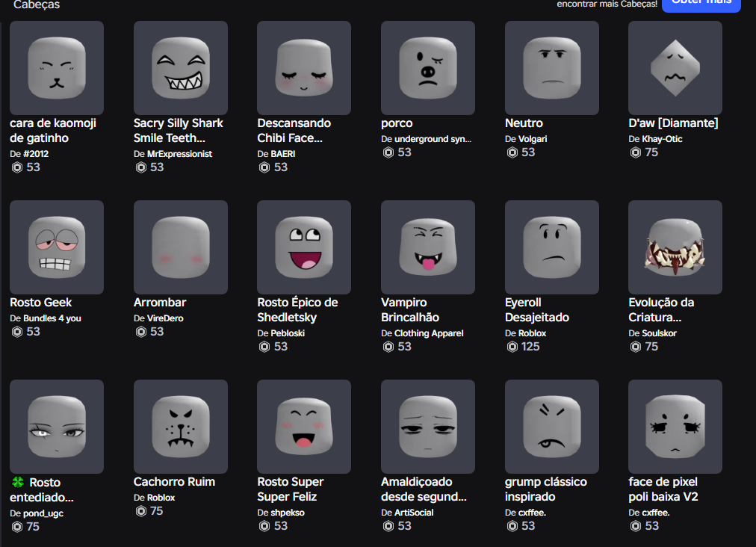Open the Clothing Apparel creator link
This screenshot has height=547, width=756.
pos(429,333)
